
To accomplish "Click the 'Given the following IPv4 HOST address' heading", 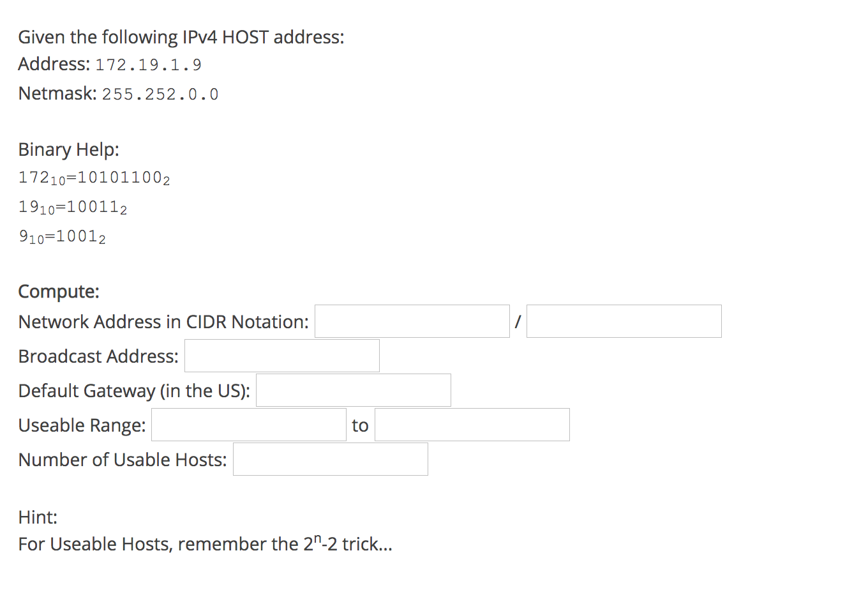I will 181,37.
